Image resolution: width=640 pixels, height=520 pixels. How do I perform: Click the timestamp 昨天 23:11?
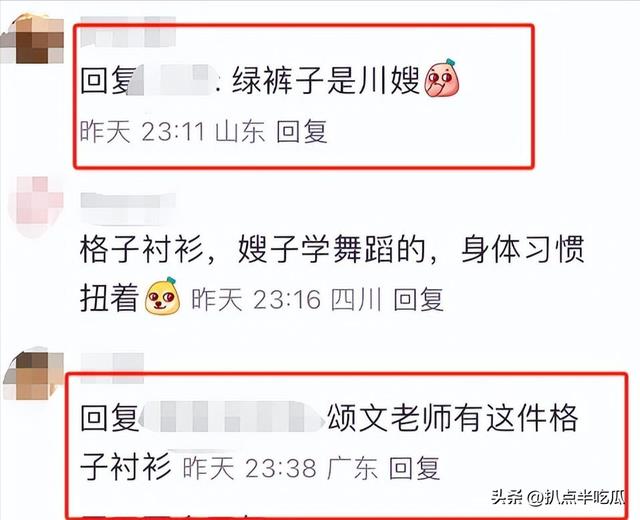pyautogui.click(x=142, y=132)
